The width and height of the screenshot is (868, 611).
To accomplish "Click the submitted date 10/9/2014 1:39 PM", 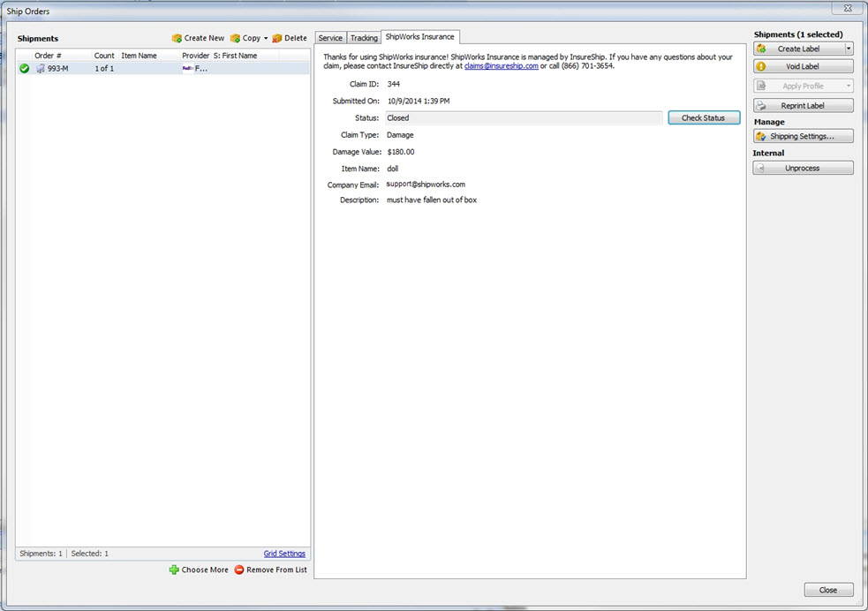I will pyautogui.click(x=419, y=102).
